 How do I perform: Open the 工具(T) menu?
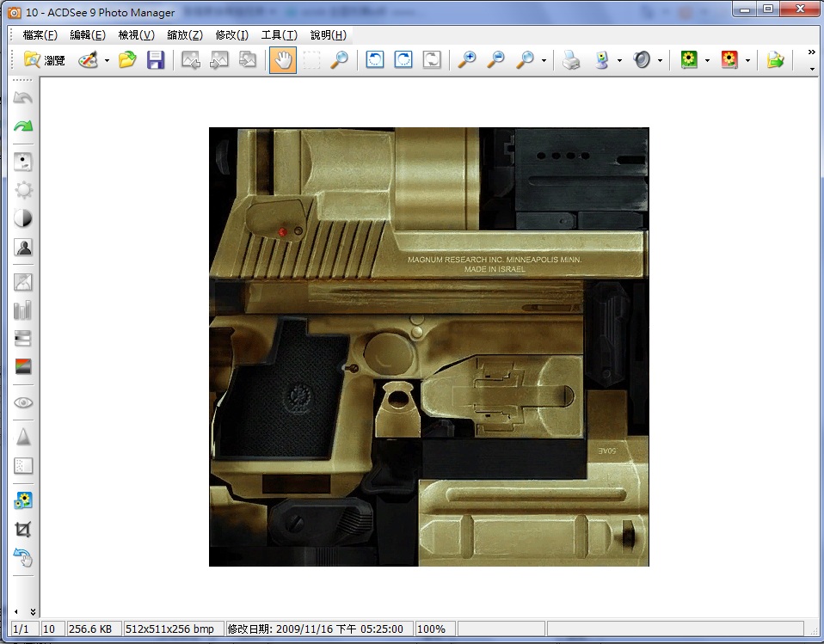279,35
